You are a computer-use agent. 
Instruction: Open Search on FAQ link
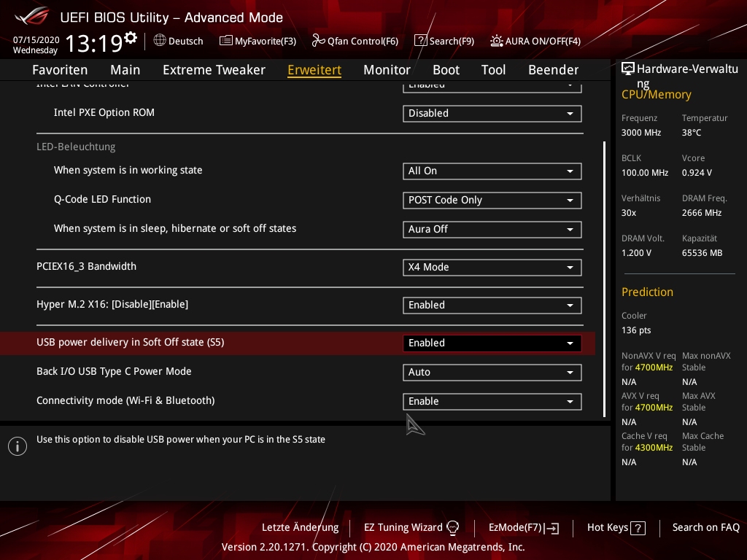pos(705,527)
